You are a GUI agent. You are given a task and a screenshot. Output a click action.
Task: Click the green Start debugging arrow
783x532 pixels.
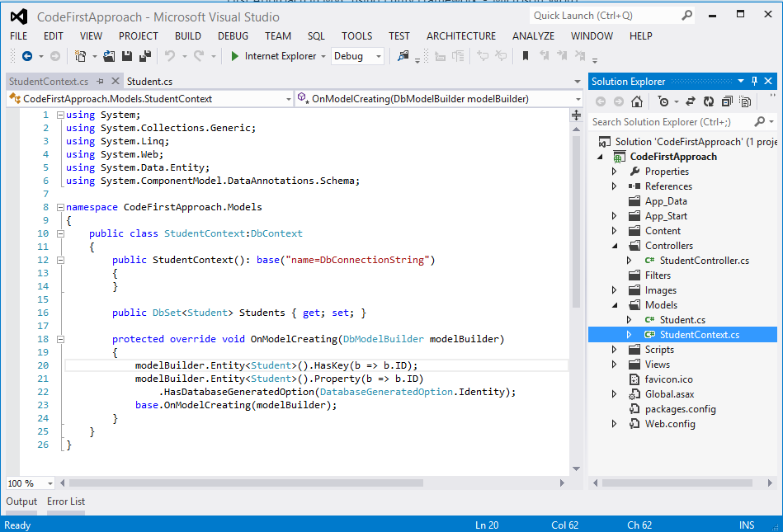click(x=235, y=56)
